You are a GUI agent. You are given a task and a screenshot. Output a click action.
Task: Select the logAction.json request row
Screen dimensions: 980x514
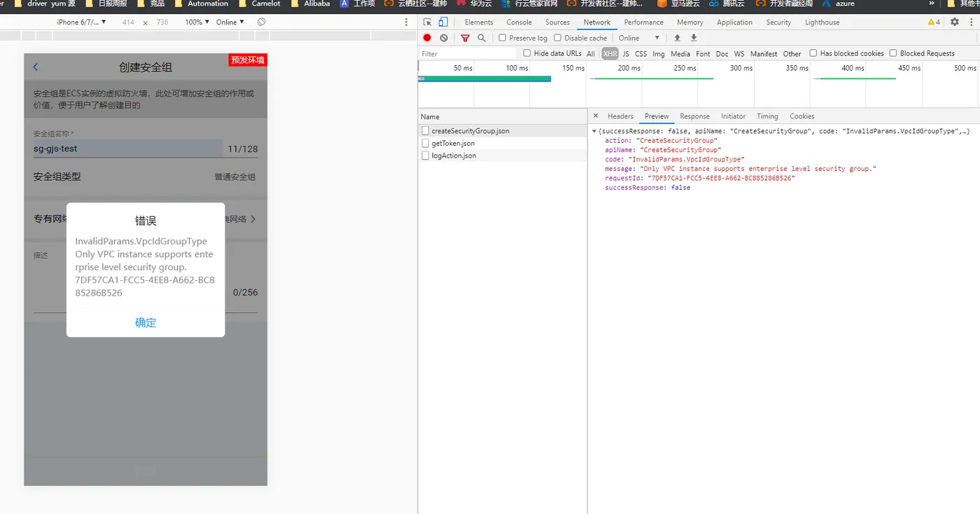[x=503, y=155]
